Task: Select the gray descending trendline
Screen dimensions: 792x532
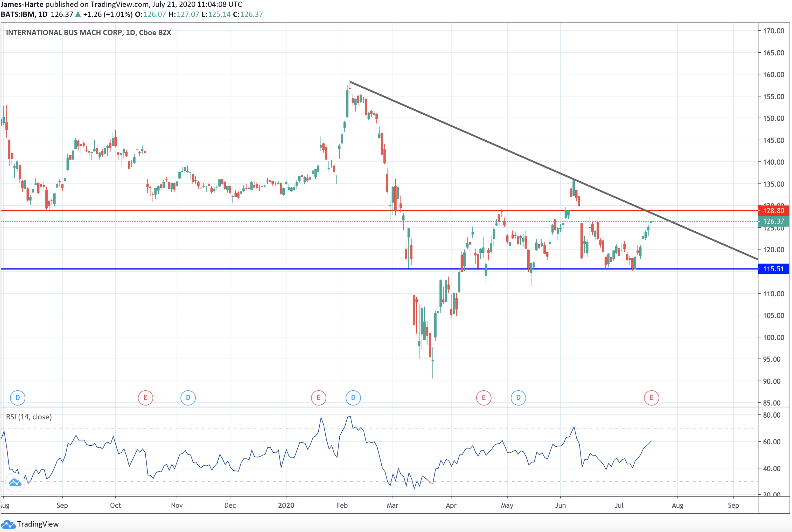Action: pos(475,136)
